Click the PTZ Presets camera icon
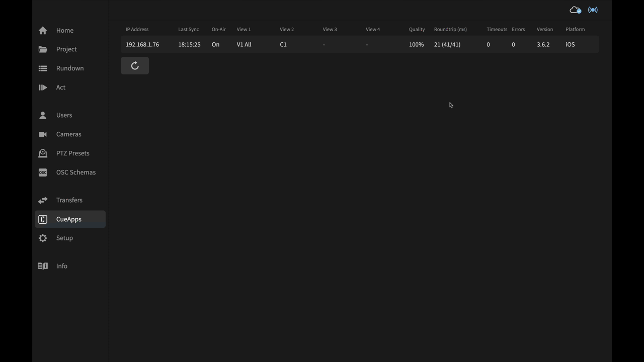Viewport: 644px width, 362px height. (x=43, y=153)
